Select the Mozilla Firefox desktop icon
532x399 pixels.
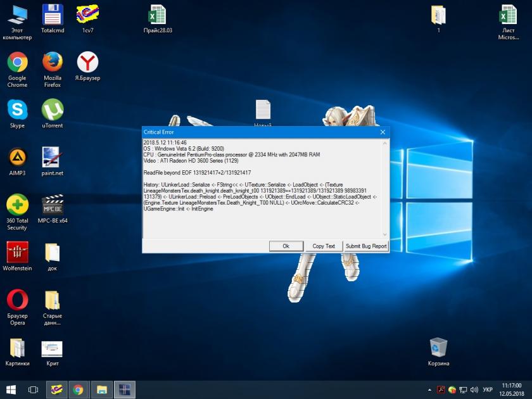pos(53,63)
